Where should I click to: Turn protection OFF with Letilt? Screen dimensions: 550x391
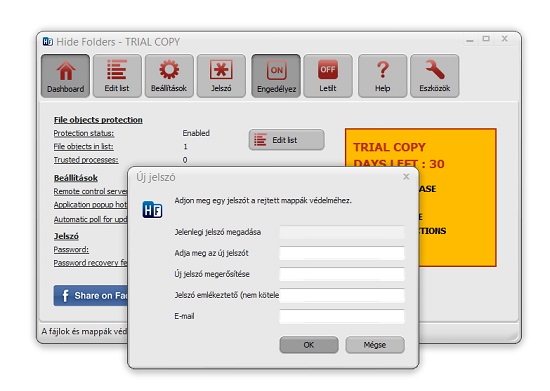(328, 76)
